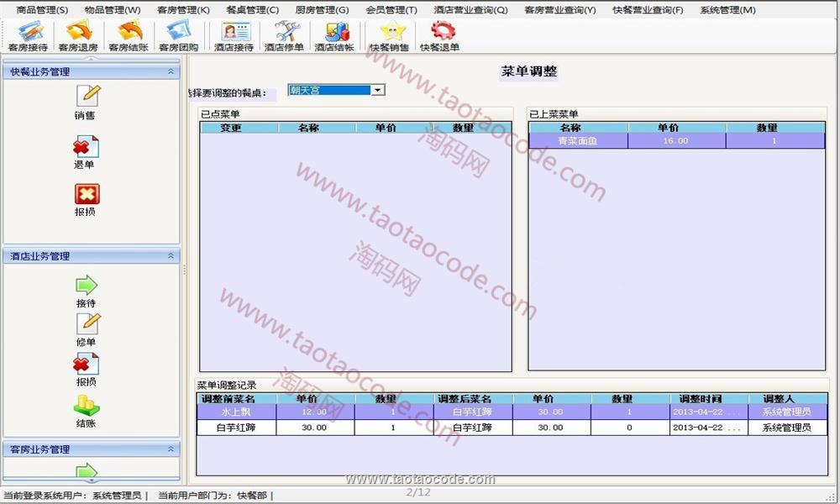Click the 结账 icon in the 酒店业务管理 panel
Viewport: 840px width, 504px height.
86,411
